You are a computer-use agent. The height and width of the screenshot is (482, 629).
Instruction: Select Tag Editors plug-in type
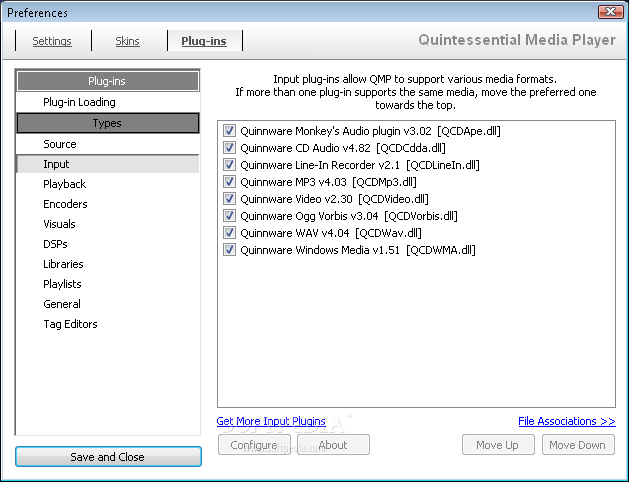108,324
